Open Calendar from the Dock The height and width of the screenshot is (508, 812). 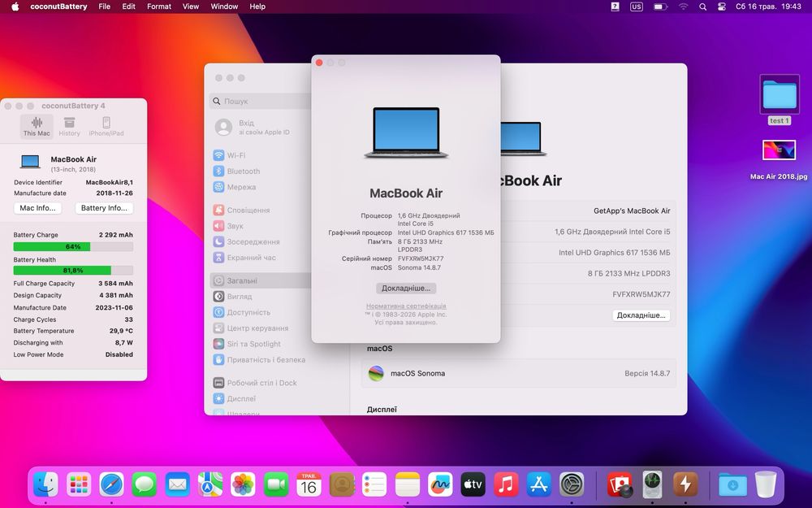click(309, 485)
